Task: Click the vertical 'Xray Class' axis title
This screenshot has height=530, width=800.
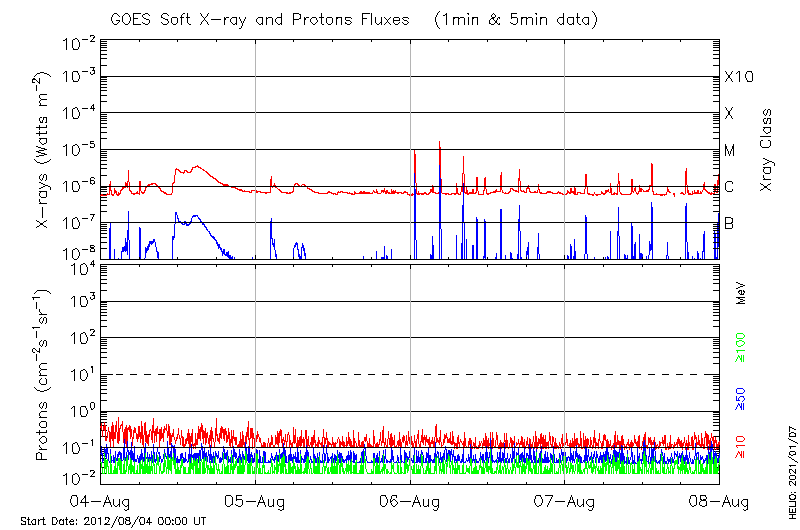Action: (767, 150)
